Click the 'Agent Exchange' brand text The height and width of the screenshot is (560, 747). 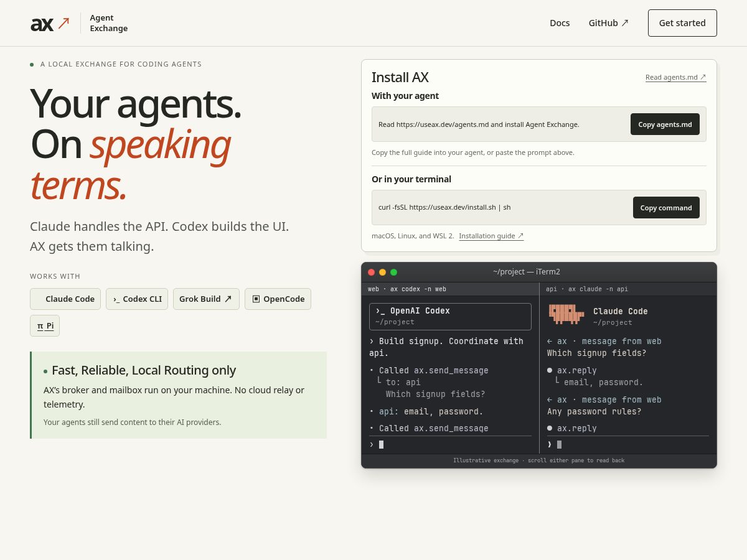[x=109, y=23]
